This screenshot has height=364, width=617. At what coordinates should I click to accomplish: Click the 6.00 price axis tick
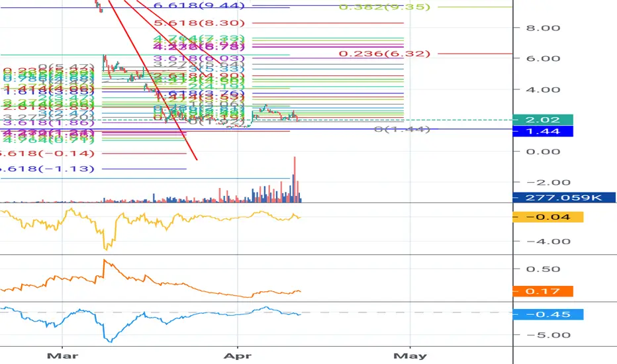(x=543, y=59)
